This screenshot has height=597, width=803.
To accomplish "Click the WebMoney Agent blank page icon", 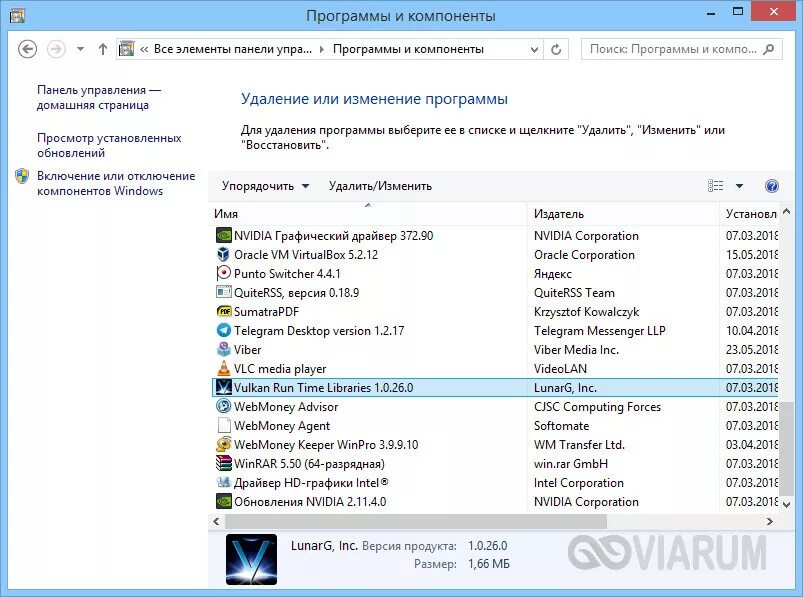I will click(x=223, y=425).
